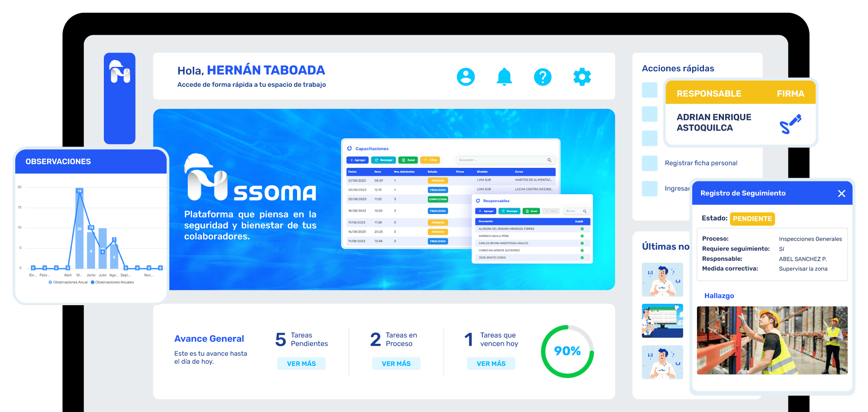This screenshot has width=868, height=412.
Task: Click ABEL SANCHEZ P. responsable value
Action: pyautogui.click(x=803, y=259)
